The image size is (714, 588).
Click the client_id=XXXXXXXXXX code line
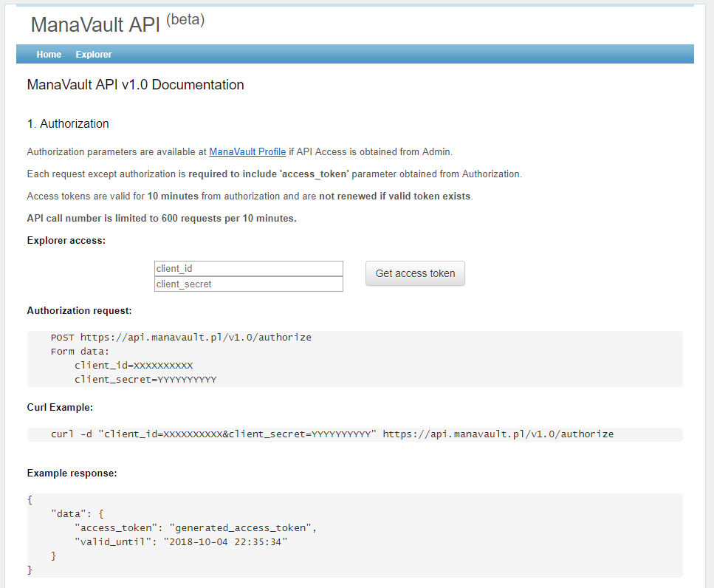pyautogui.click(x=134, y=366)
